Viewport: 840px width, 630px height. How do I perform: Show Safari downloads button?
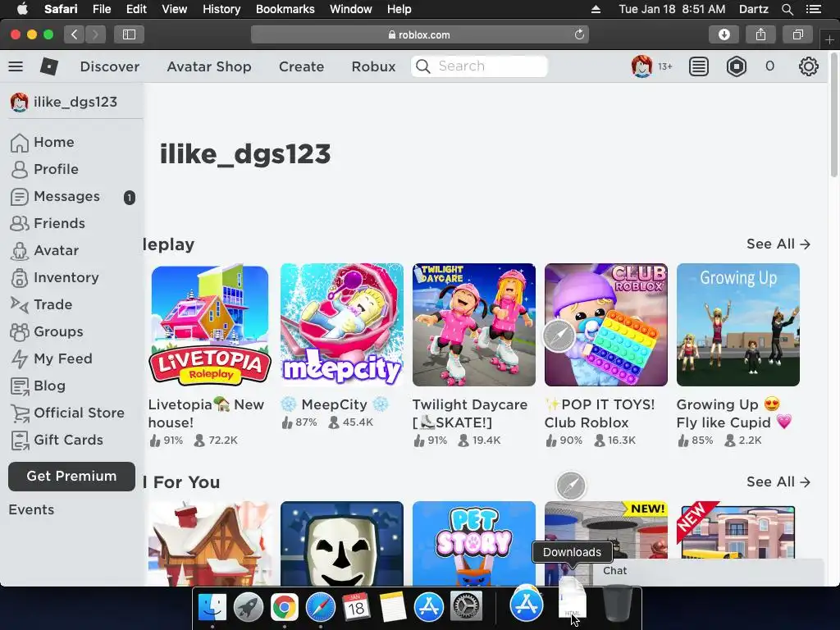click(x=724, y=34)
